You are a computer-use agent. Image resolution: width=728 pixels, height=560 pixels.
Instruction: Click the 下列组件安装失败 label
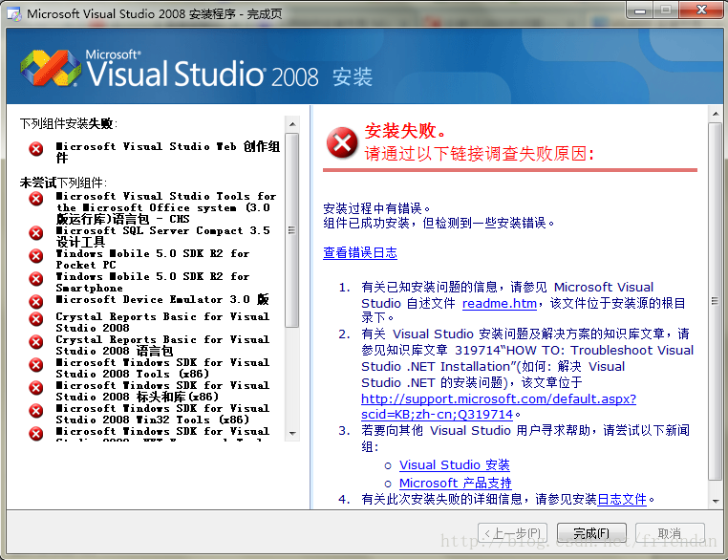pos(68,123)
